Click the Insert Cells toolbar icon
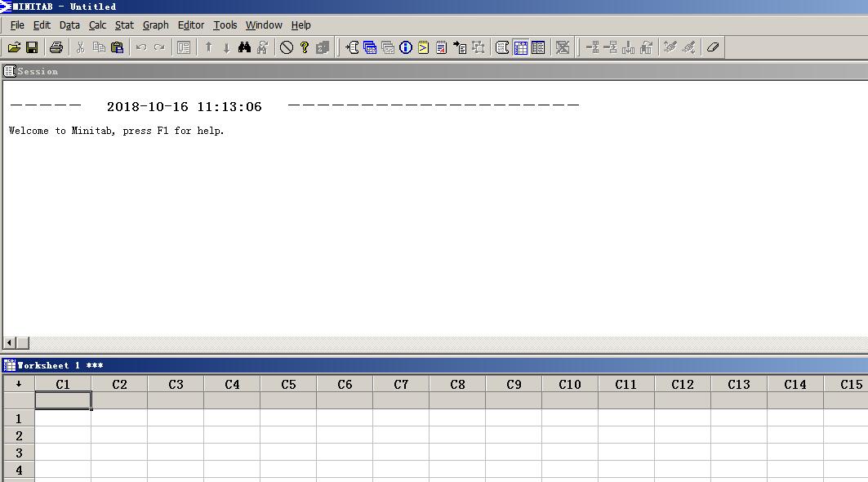This screenshot has width=868, height=482. [x=592, y=47]
